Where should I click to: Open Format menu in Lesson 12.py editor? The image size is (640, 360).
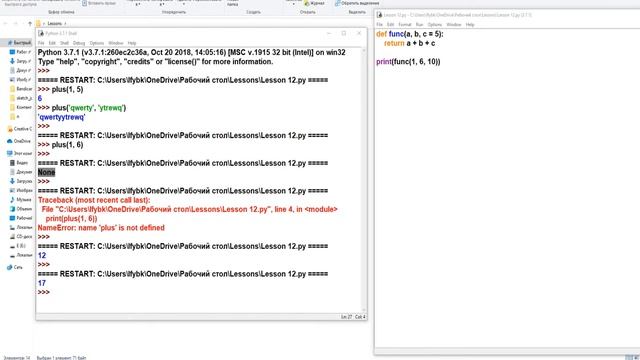tap(405, 24)
